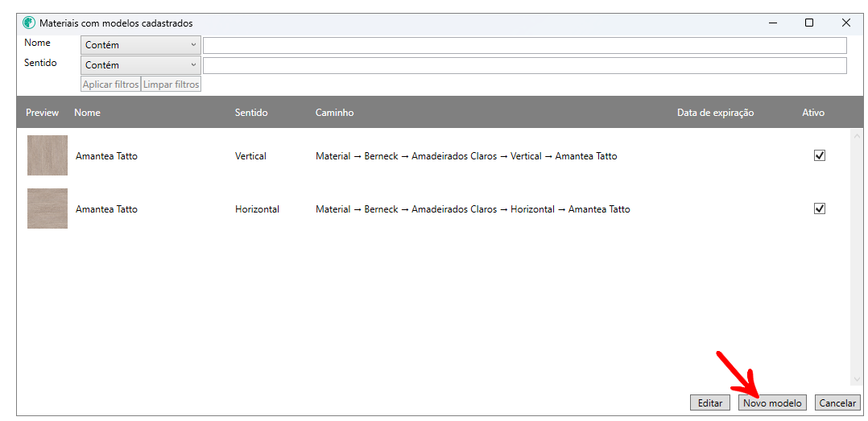868x421 pixels.
Task: Sort by Data de expiração column header
Action: (716, 113)
